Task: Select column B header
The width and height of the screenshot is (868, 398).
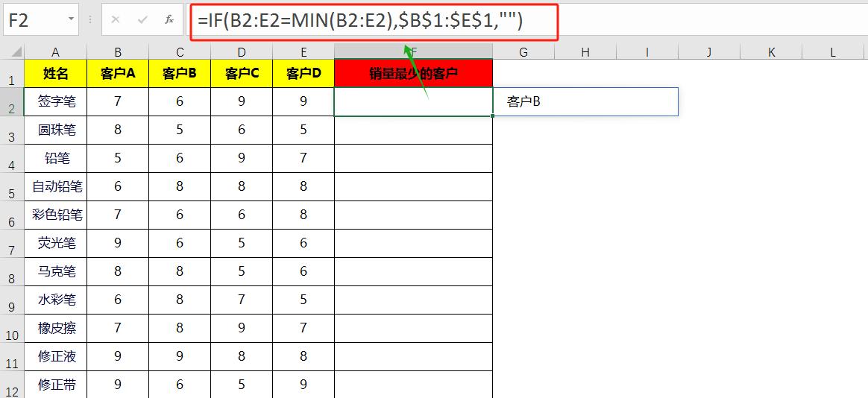Action: [118, 52]
